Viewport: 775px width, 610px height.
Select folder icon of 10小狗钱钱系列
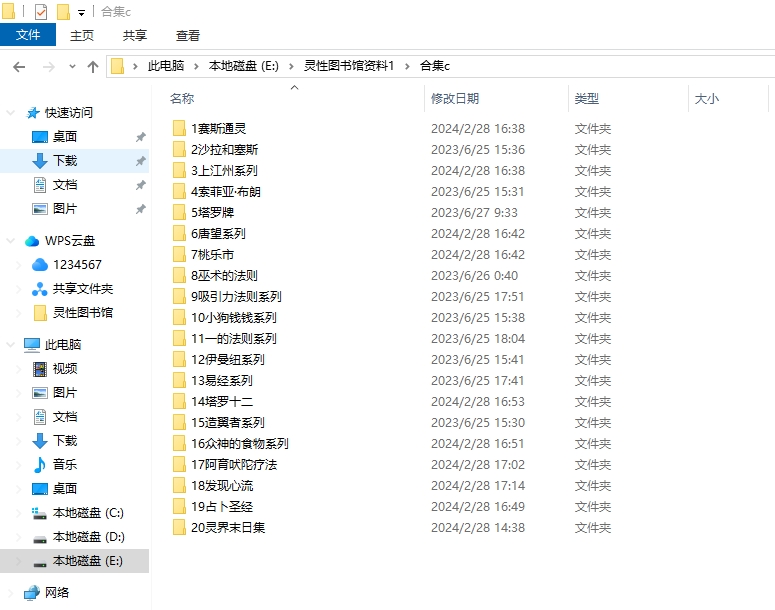pos(179,317)
